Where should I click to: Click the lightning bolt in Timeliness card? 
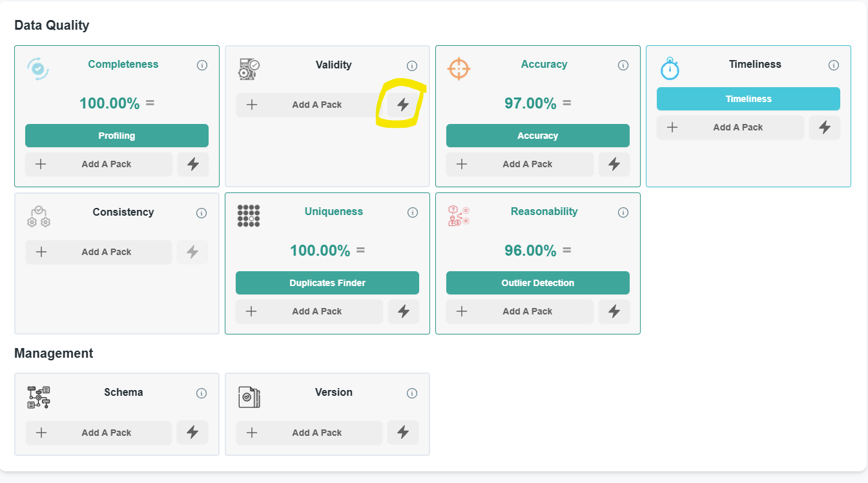tap(825, 127)
